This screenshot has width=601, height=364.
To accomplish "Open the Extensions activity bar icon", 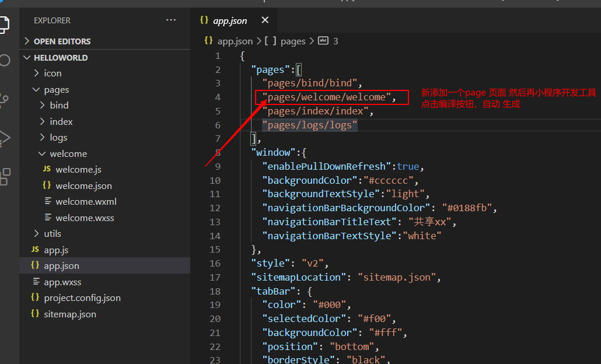I will 5,177.
